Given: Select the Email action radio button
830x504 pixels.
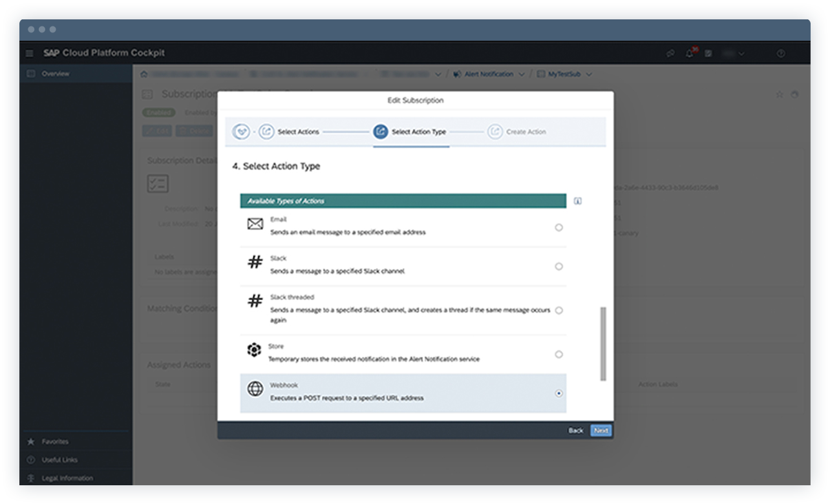Looking at the screenshot, I should pyautogui.click(x=559, y=227).
